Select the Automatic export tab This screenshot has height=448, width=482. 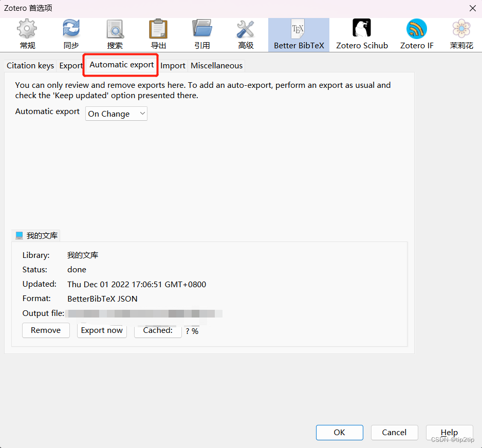[121, 65]
